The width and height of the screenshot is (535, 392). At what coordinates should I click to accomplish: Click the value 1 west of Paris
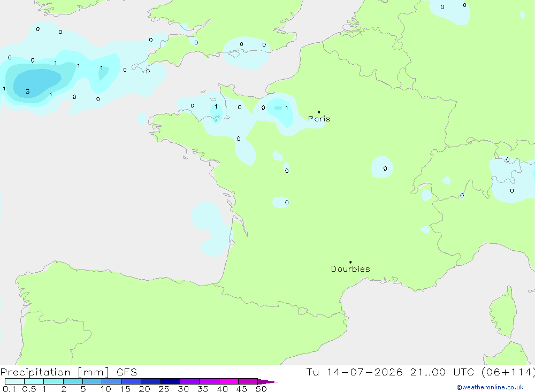pyautogui.click(x=287, y=108)
